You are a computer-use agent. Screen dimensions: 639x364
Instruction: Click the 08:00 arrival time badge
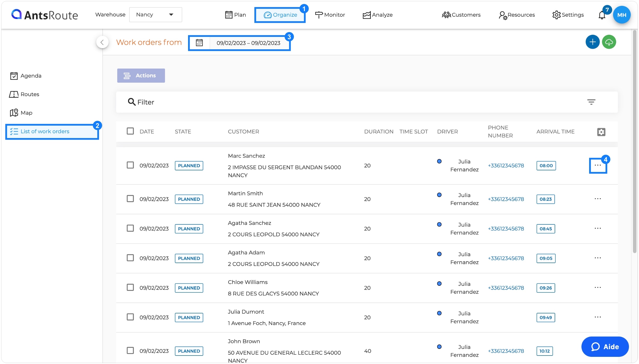tap(546, 166)
